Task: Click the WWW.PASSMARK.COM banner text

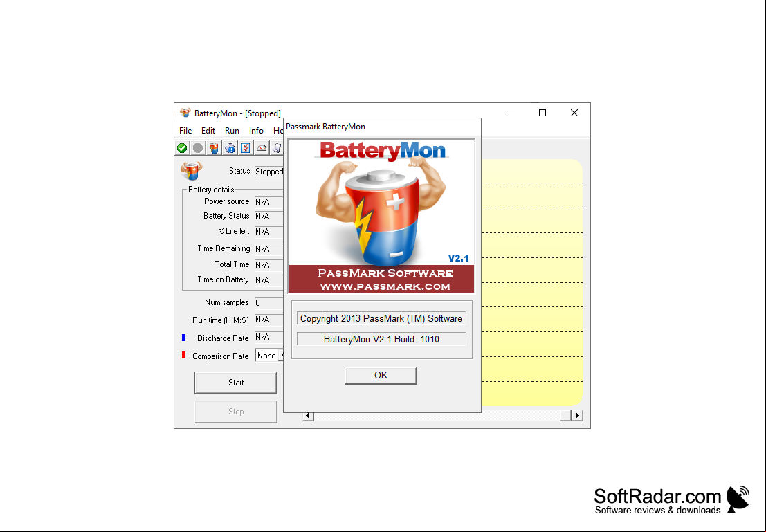Action: pos(385,286)
